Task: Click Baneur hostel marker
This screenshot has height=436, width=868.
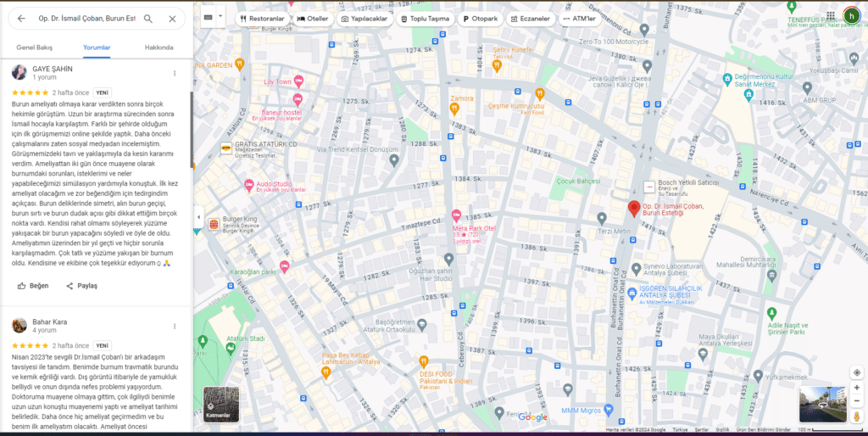Action: click(x=298, y=100)
